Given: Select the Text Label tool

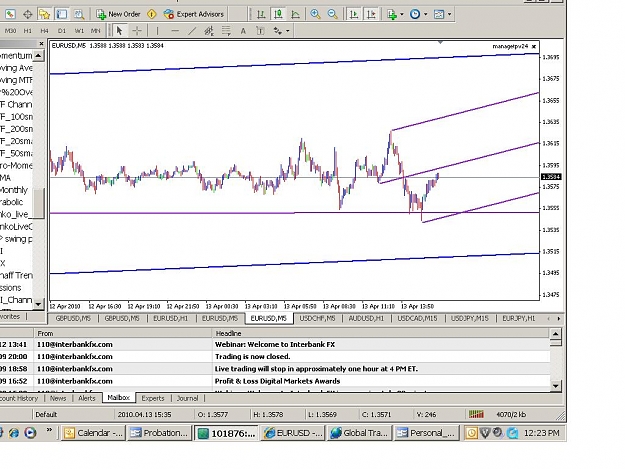Looking at the screenshot, I should 260,31.
